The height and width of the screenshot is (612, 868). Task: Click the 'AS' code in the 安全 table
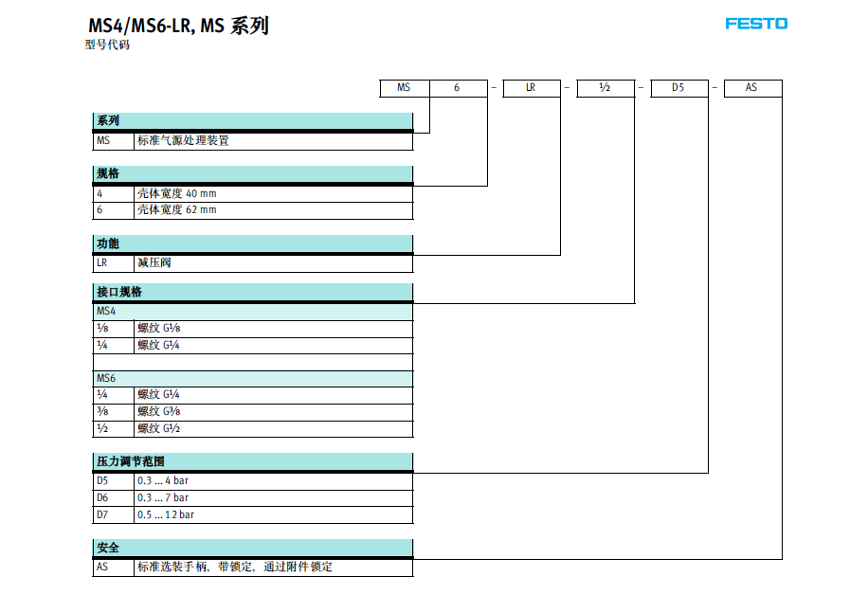[114, 567]
